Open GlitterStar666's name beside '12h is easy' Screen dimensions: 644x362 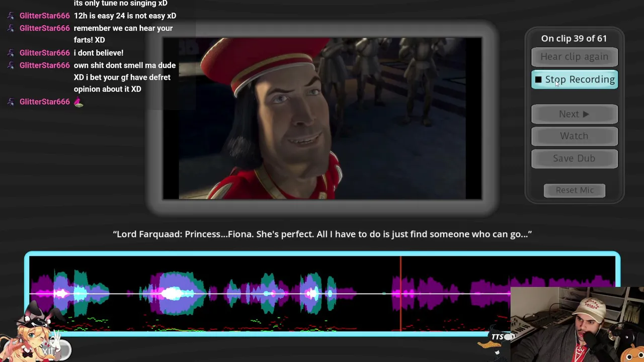(45, 16)
